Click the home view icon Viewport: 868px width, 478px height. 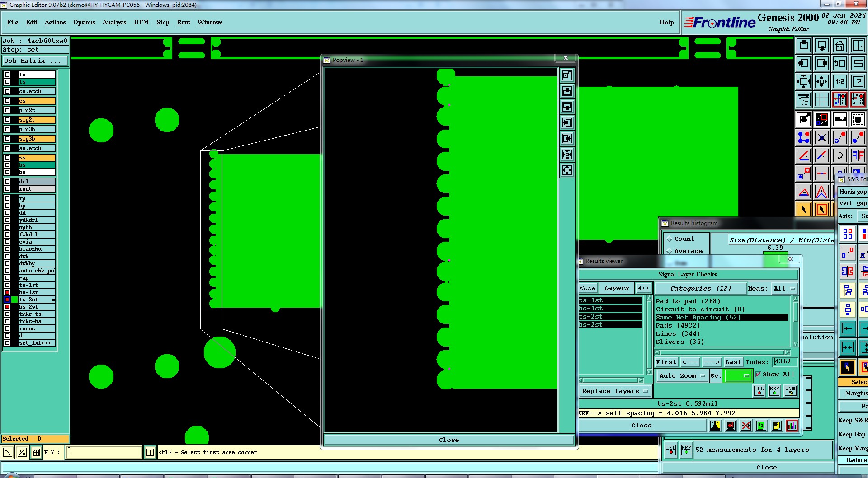pos(840,45)
